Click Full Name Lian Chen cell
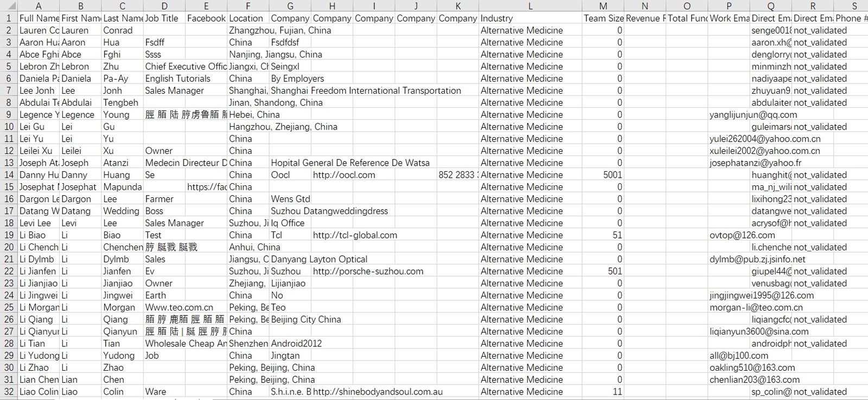Image resolution: width=868 pixels, height=400 pixels. click(x=39, y=379)
